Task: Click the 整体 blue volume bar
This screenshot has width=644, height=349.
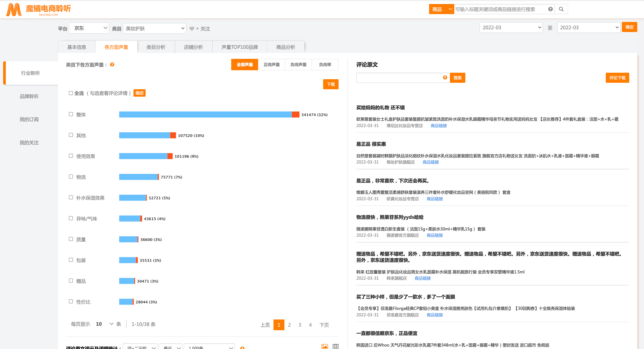Action: (205, 115)
